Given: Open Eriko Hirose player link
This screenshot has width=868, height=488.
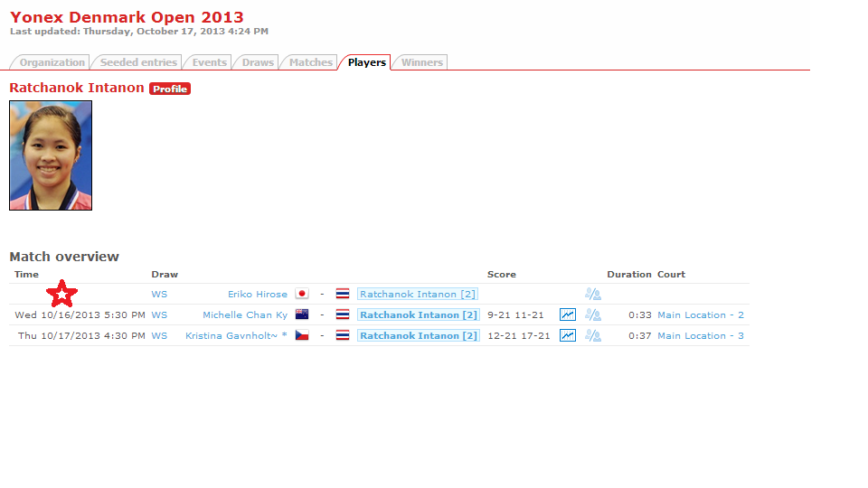Looking at the screenshot, I should tap(258, 295).
